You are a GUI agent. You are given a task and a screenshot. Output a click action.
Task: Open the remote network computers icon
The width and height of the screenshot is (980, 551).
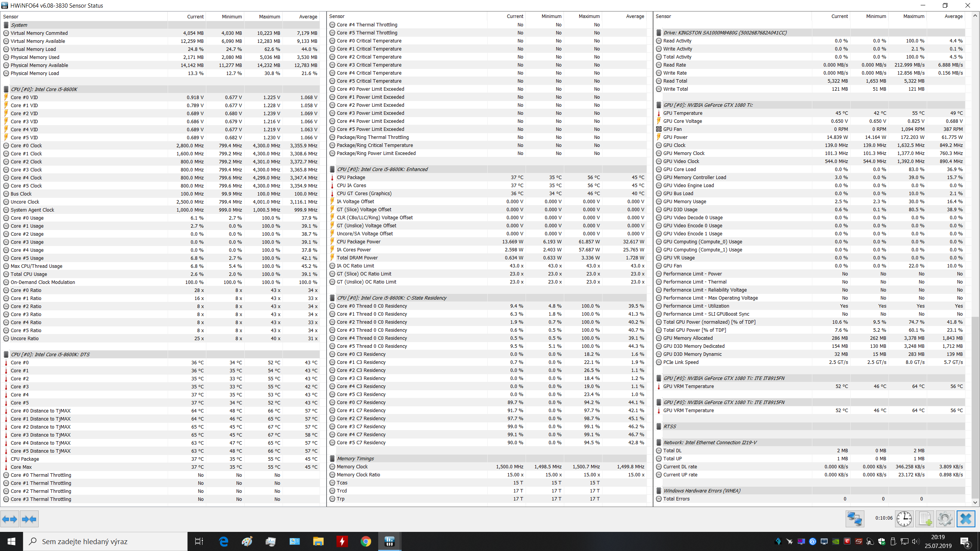[x=854, y=519]
